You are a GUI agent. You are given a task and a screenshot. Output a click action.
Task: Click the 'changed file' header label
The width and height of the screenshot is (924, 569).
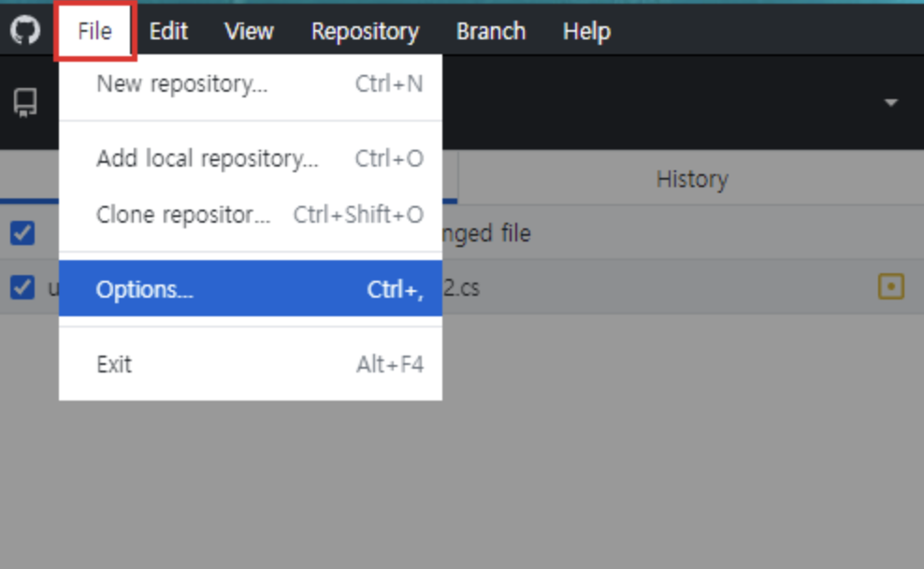tap(486, 234)
